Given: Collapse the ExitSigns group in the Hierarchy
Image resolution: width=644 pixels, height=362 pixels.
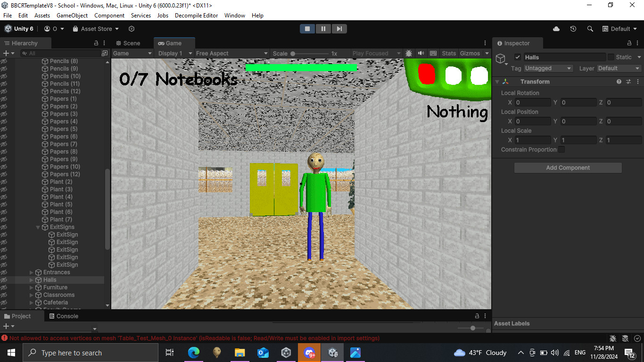Looking at the screenshot, I should tap(38, 227).
